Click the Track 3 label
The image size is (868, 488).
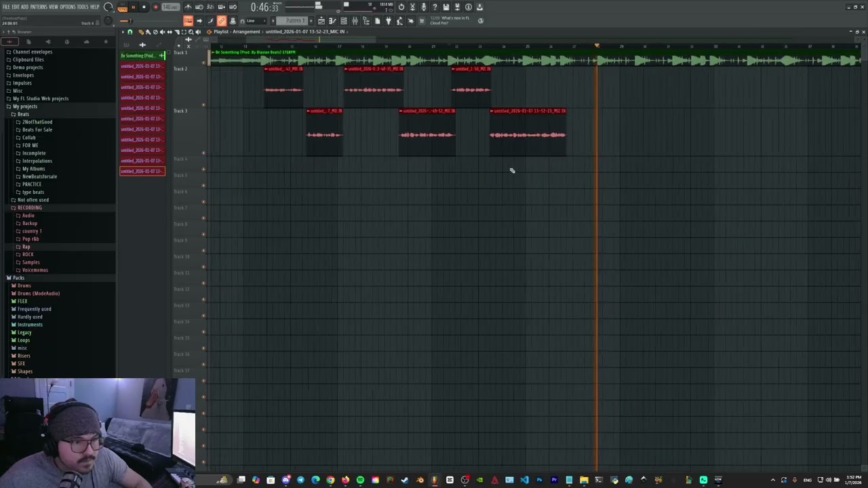[x=180, y=110]
